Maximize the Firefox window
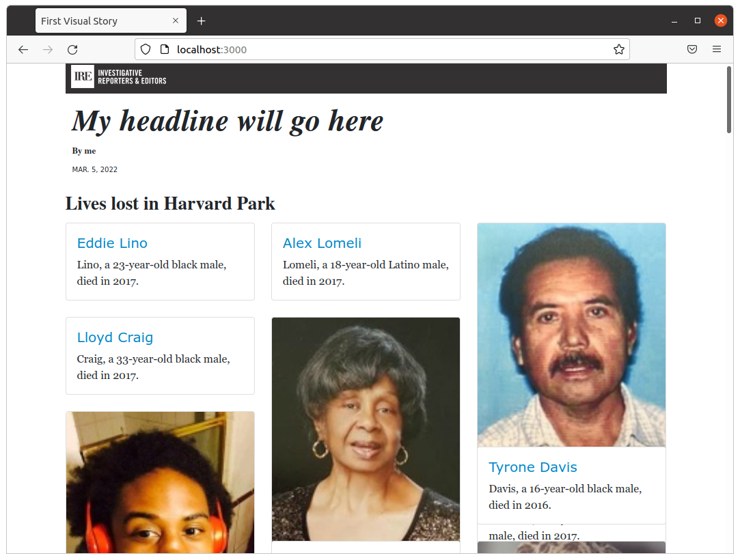Image resolution: width=740 pixels, height=560 pixels. tap(698, 20)
